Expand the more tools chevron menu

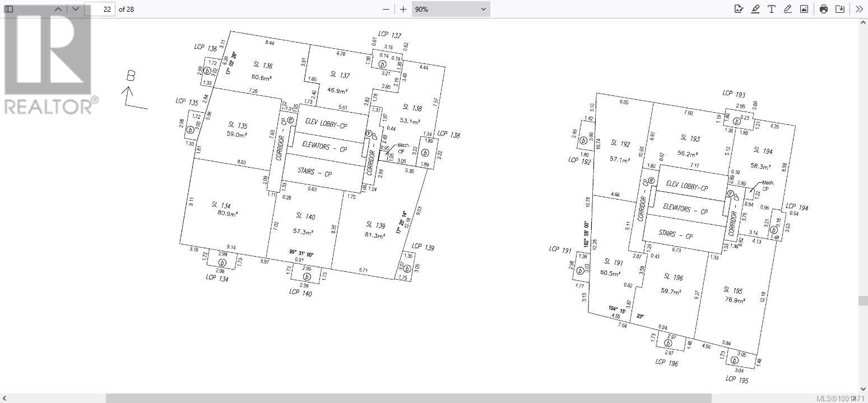859,9
